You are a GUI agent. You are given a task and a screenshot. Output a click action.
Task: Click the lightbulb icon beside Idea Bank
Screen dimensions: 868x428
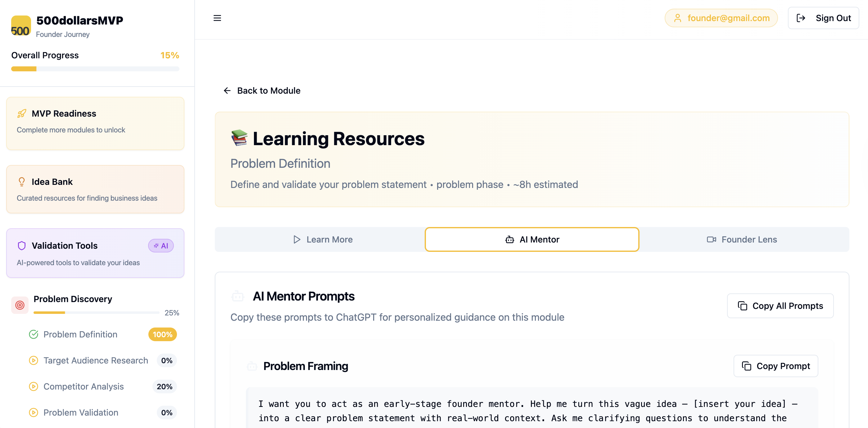point(21,182)
